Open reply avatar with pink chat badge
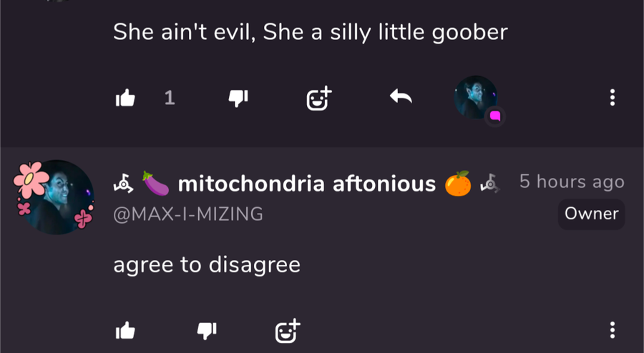644x353 pixels. tap(477, 99)
